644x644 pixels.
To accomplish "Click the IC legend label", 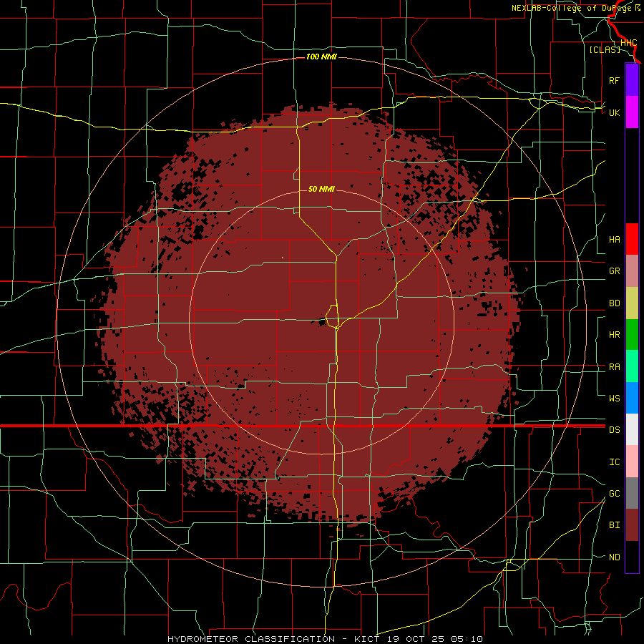I will (x=614, y=462).
